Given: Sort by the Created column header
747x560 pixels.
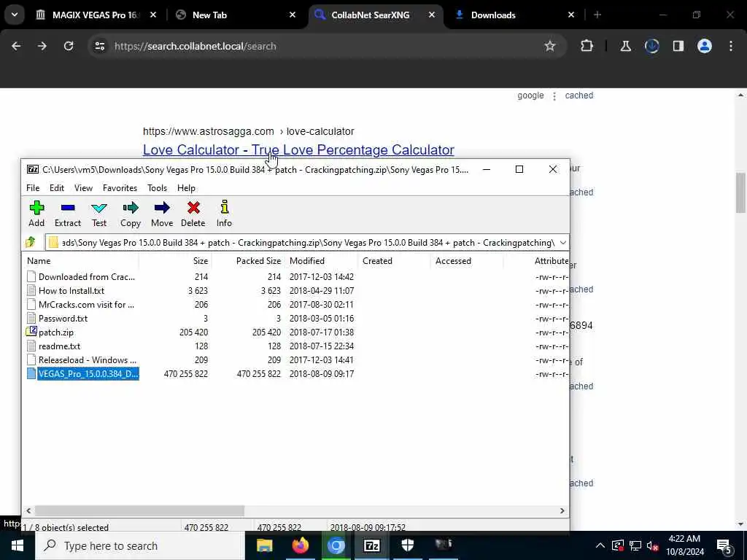Looking at the screenshot, I should pyautogui.click(x=394, y=261).
